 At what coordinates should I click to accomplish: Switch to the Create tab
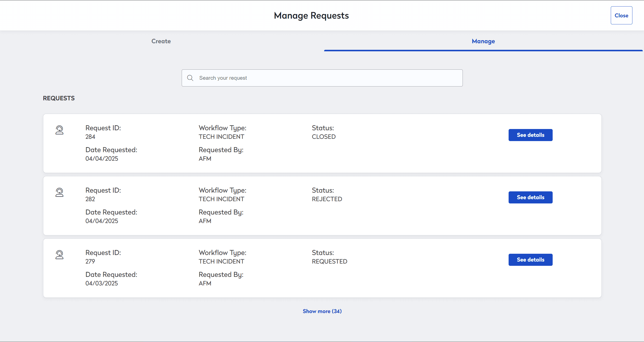click(161, 41)
